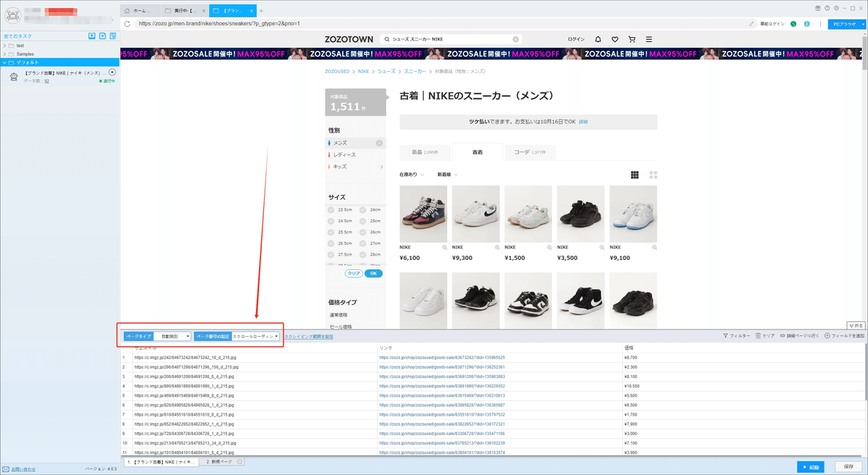Open the three-dot more menu in the toolbar

click(820, 24)
